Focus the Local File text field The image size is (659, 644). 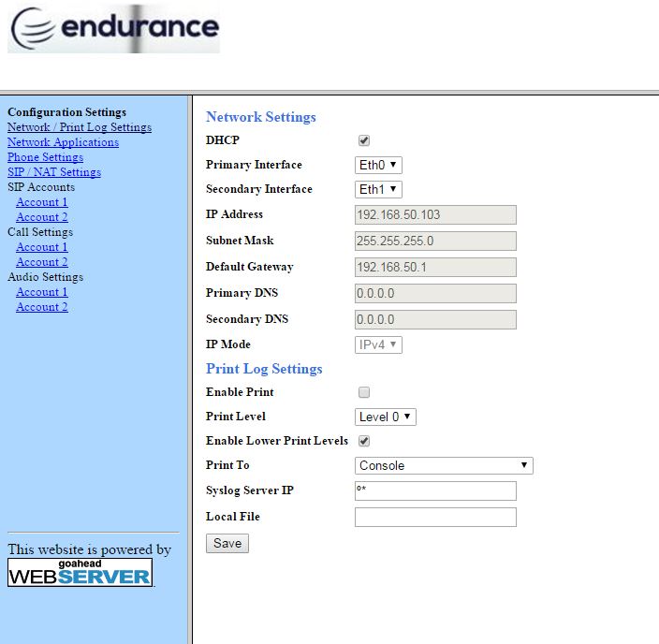(435, 517)
